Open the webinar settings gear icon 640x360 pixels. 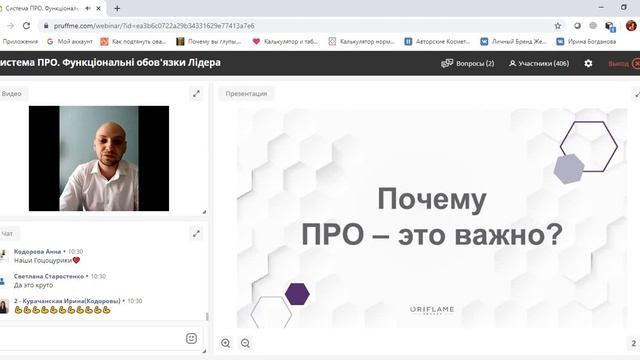point(588,64)
